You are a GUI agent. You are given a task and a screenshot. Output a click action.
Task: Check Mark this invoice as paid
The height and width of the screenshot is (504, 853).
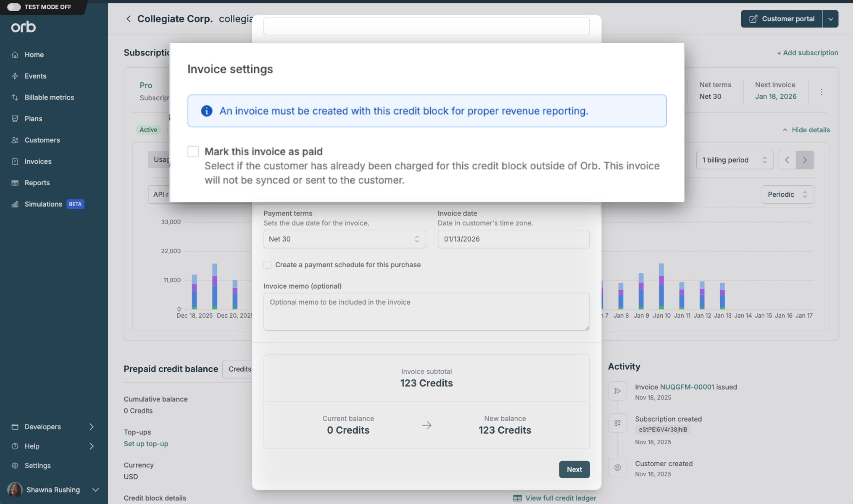tap(193, 151)
